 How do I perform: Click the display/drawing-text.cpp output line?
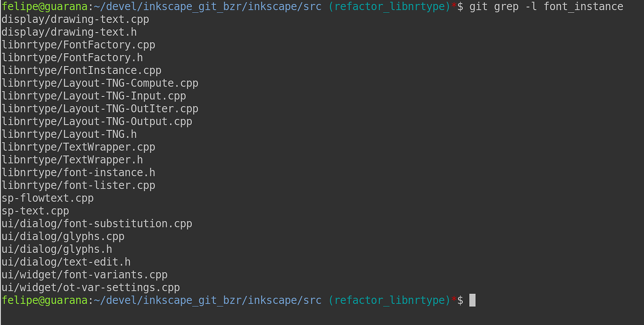(x=75, y=20)
